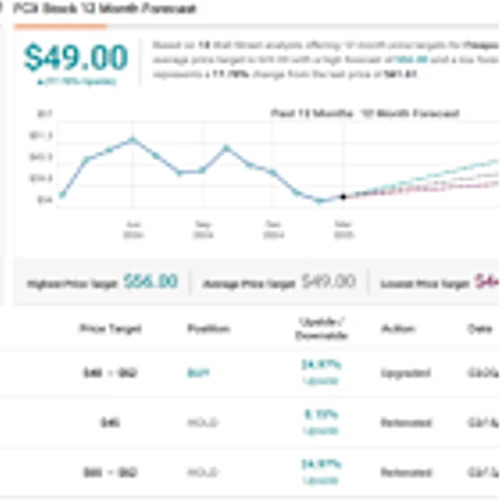Click the second peak data point on chart
This screenshot has height=500, width=500.
click(227, 148)
